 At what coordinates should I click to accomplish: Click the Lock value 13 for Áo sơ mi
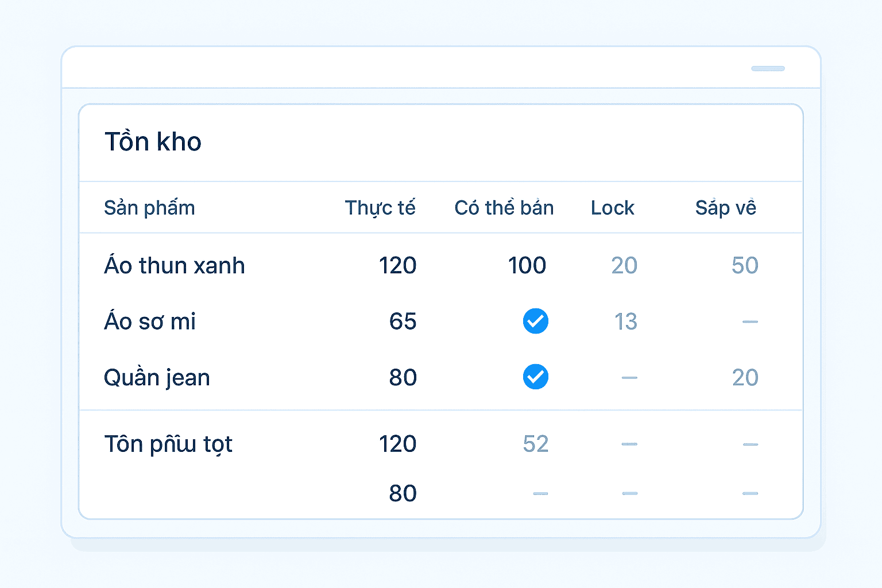pyautogui.click(x=625, y=322)
